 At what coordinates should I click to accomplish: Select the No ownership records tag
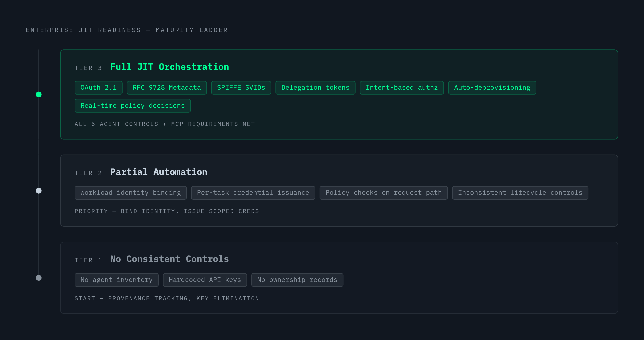pyautogui.click(x=297, y=280)
